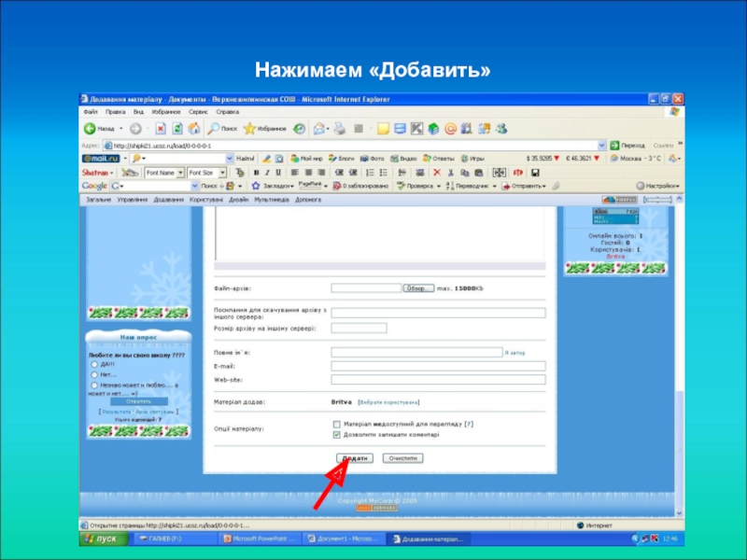
Task: Toggle Underline in Shatran toolbar
Action: pyautogui.click(x=278, y=173)
